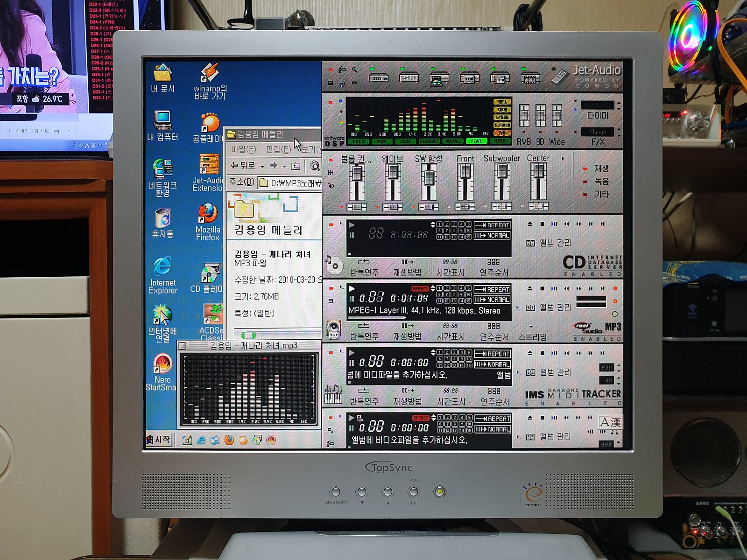Select 녹음 (recording) mixer mode
Screen dimensions: 747x560
[x=601, y=181]
